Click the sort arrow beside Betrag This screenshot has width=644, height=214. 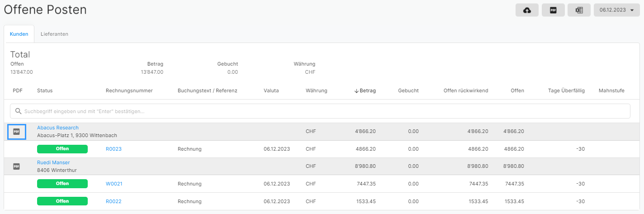[356, 91]
